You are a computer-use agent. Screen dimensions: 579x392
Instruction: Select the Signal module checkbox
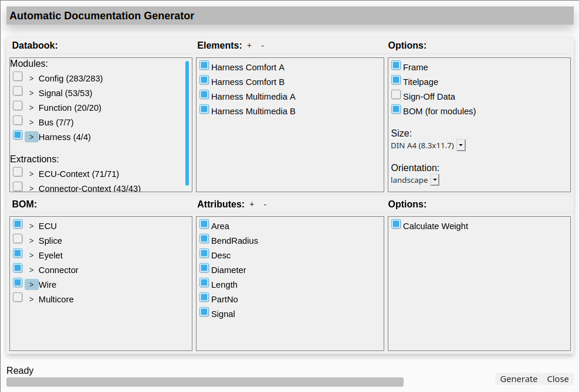18,91
